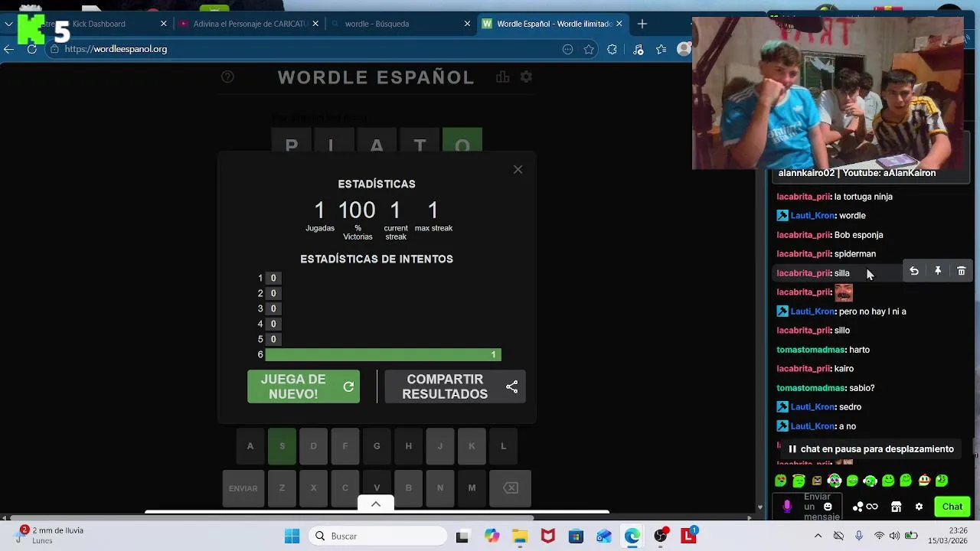Click the ENVIAR key
Screen dimensions: 980x551
tap(243, 488)
